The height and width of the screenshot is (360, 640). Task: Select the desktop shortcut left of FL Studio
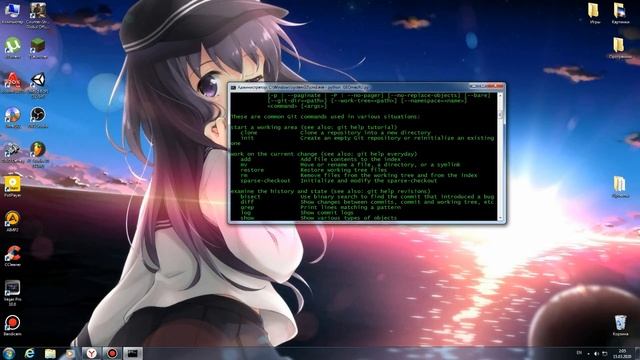click(12, 152)
